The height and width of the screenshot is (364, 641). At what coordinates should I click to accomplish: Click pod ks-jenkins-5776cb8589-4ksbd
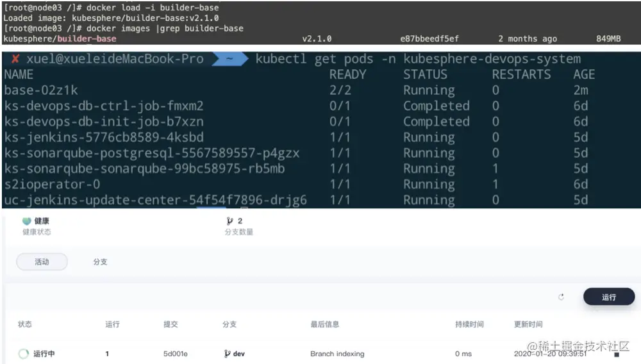[x=104, y=137]
